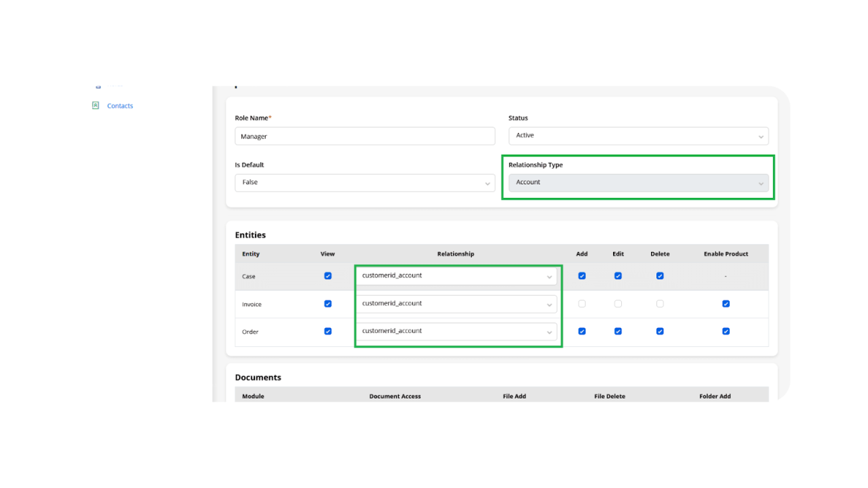Toggle the Edit checkbox for Order
Screen dimensions: 868x488
618,331
